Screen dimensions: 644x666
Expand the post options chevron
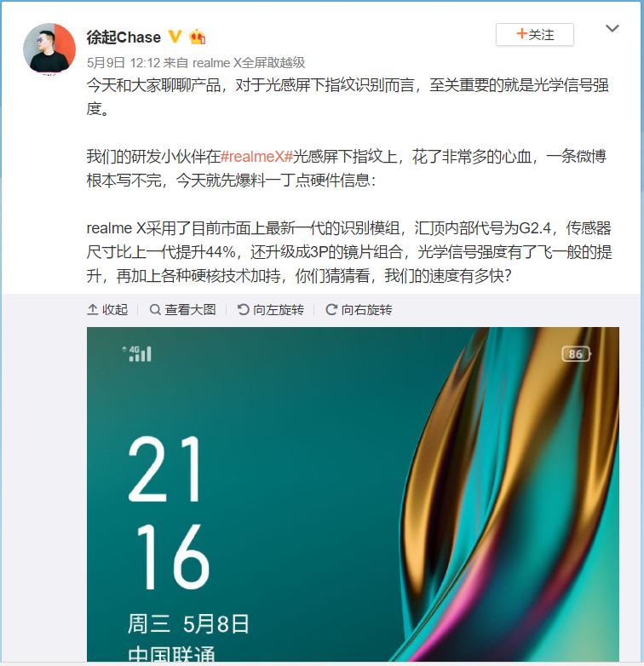click(x=612, y=28)
